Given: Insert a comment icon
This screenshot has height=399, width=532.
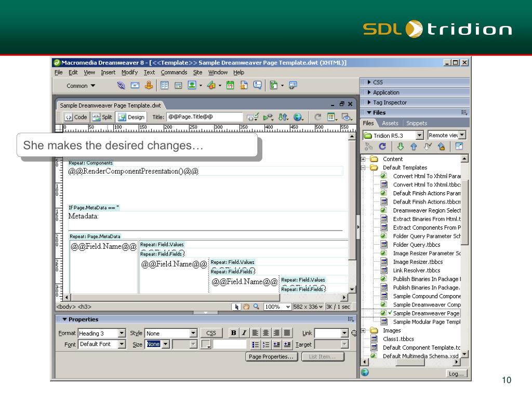Looking at the screenshot, I should (x=258, y=85).
